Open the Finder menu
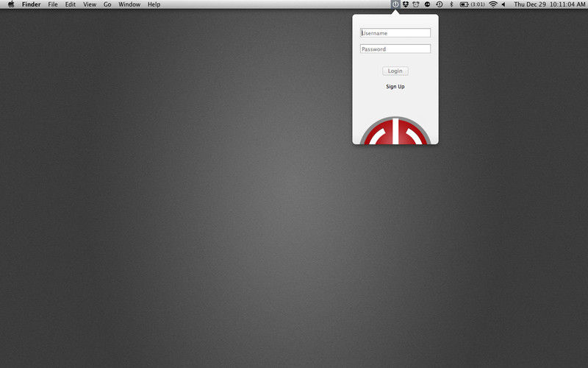 pos(31,4)
